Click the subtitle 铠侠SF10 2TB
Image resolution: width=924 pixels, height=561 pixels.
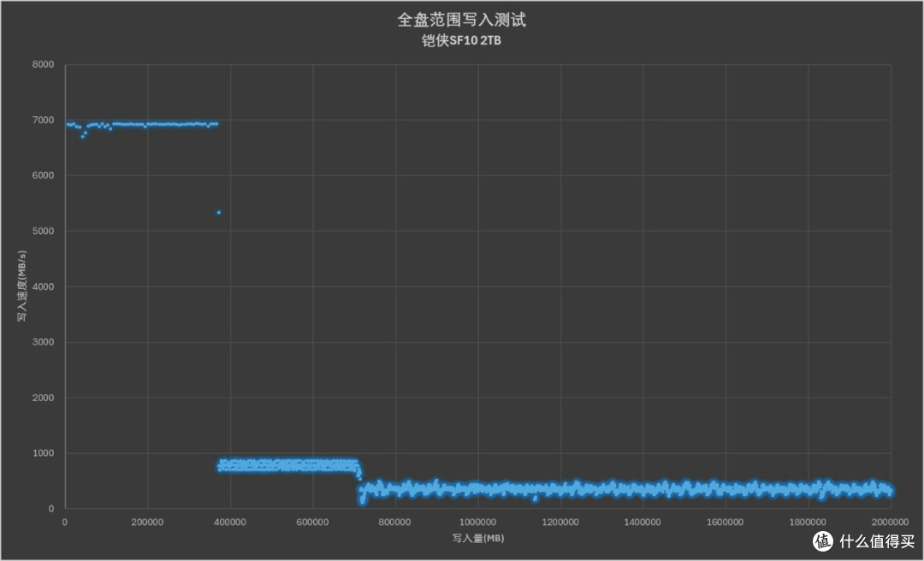(x=461, y=41)
